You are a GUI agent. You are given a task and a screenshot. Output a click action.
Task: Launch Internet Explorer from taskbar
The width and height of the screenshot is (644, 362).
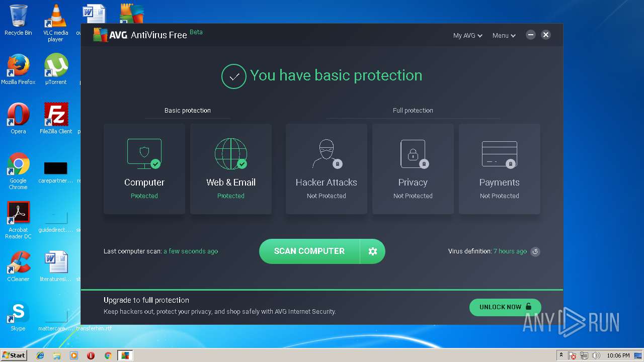click(x=40, y=355)
